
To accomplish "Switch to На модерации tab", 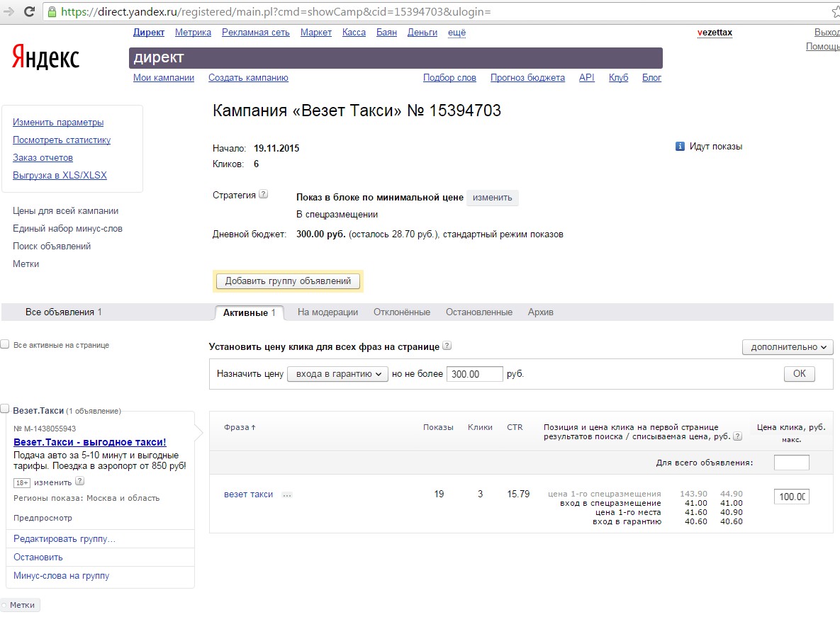I will (328, 312).
